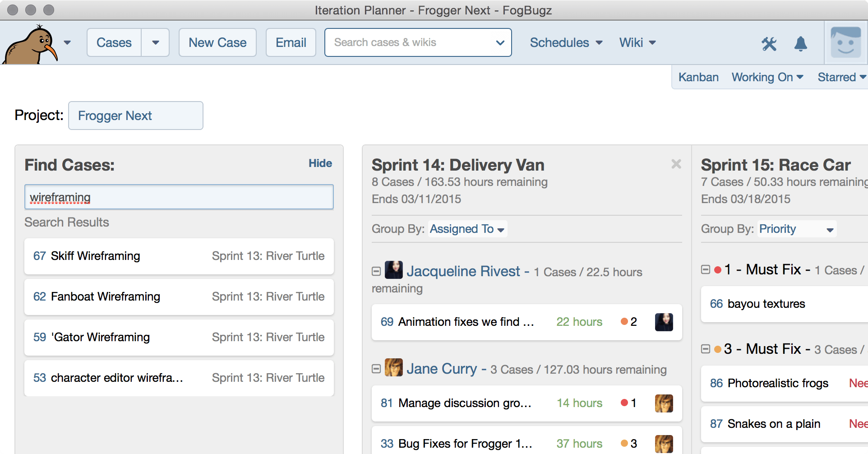868x454 pixels.
Task: Click Jacqueline Rivest's group header avatar
Action: pyautogui.click(x=394, y=270)
